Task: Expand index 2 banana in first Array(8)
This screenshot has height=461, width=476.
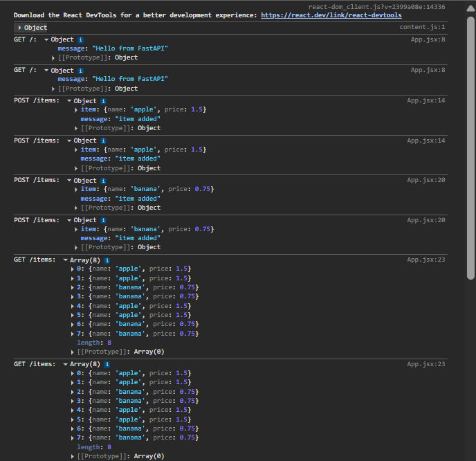Action: coord(72,287)
